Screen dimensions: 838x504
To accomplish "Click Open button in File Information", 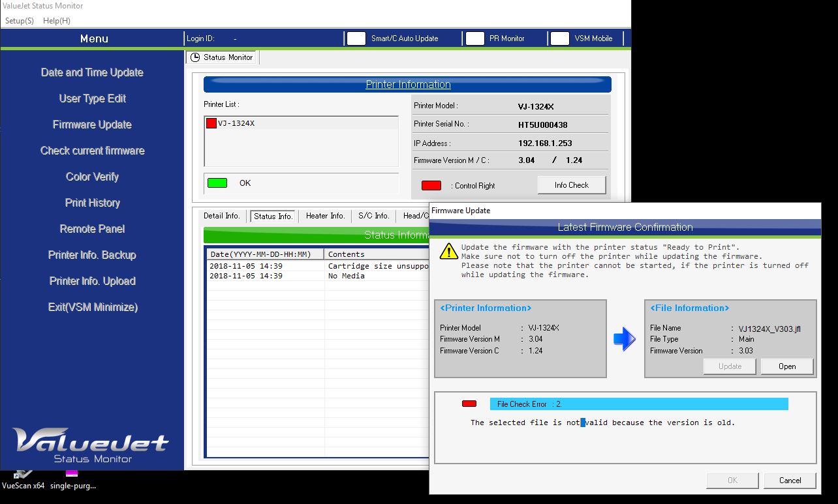I will tap(787, 366).
